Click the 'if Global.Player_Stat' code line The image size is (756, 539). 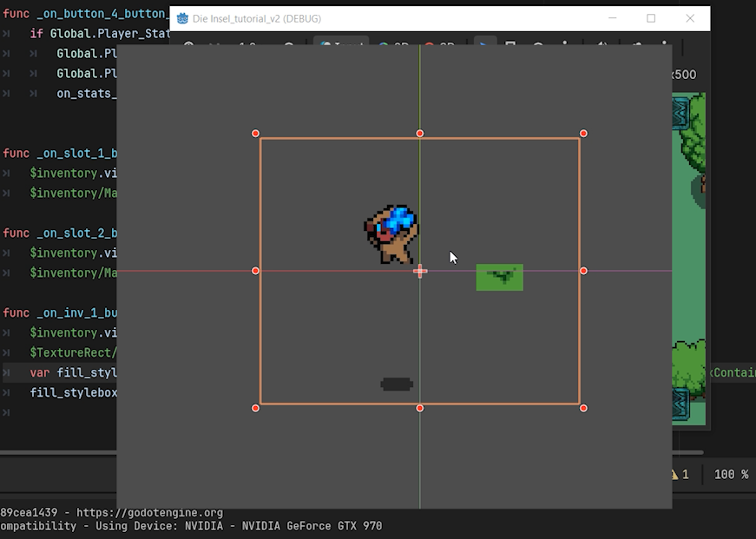tap(100, 34)
